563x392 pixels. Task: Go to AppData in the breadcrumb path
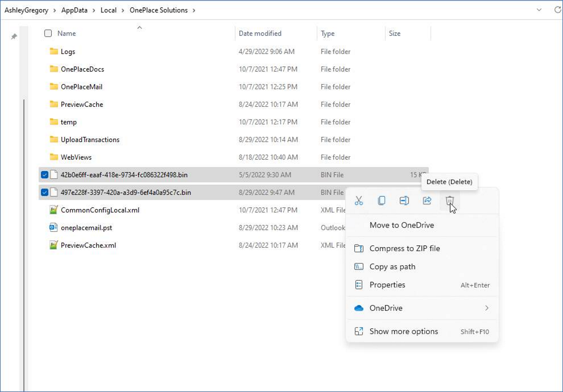click(74, 10)
